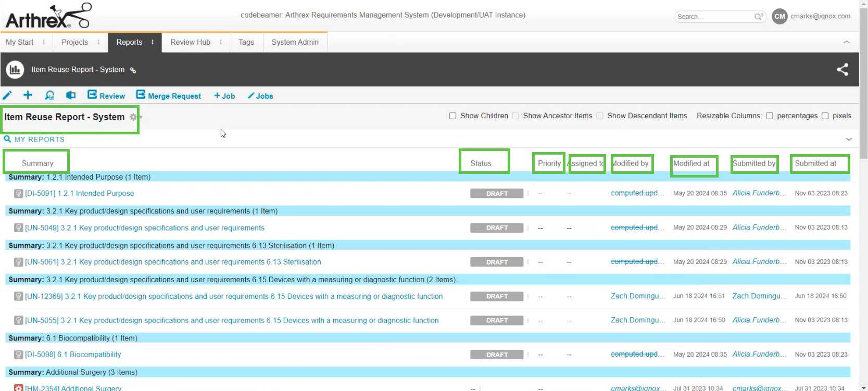Click the bar chart report icon
This screenshot has width=868, height=391.
point(15,70)
